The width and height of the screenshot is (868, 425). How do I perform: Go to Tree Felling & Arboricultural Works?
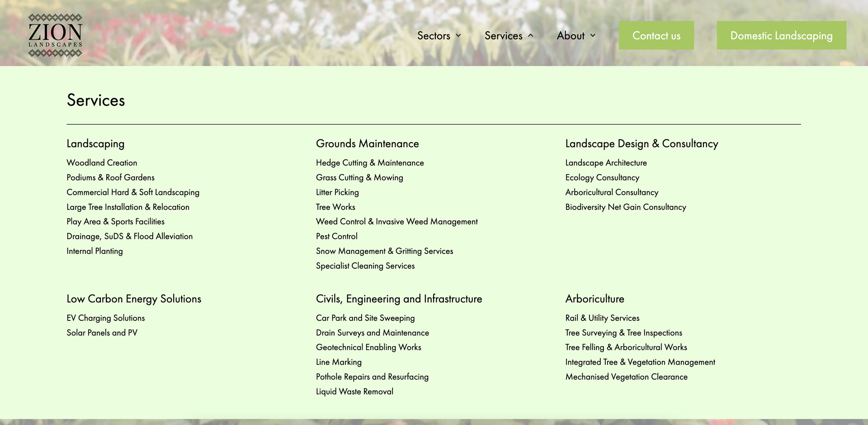pyautogui.click(x=626, y=347)
